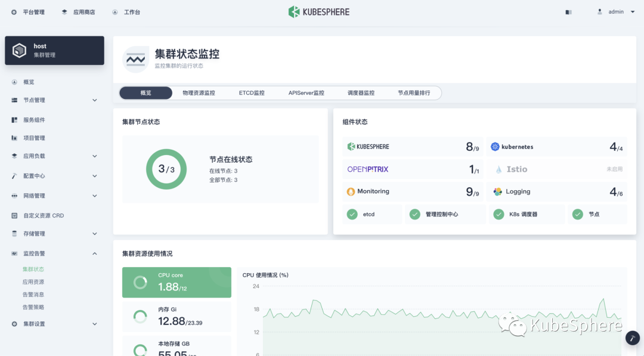This screenshot has height=356, width=644.
Task: Select the CPU core usage card
Action: (x=177, y=283)
